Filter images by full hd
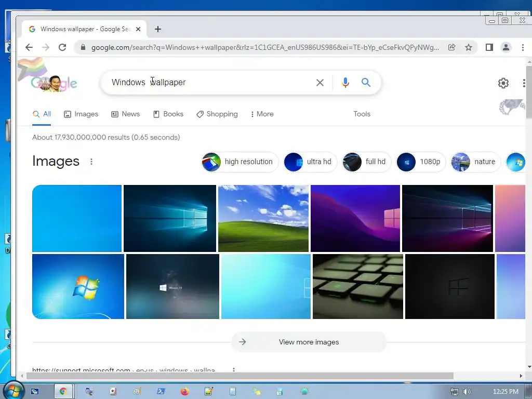Screen dimensions: 532x399 366,162
